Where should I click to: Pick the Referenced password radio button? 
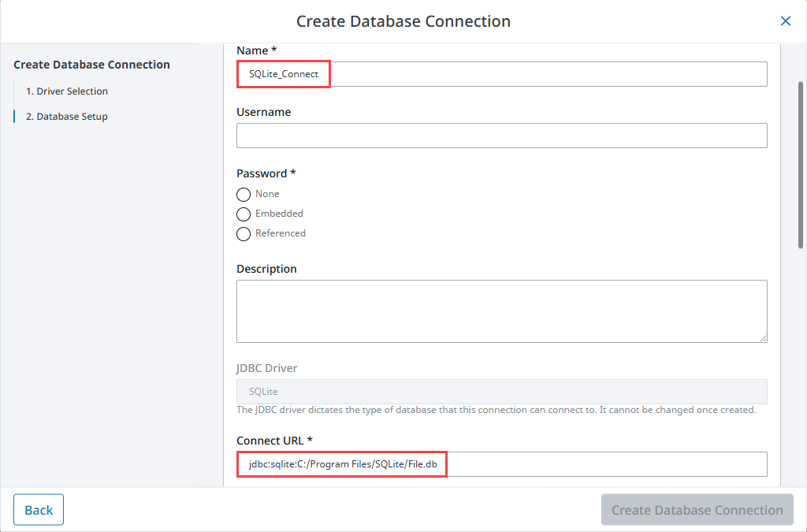pyautogui.click(x=244, y=234)
